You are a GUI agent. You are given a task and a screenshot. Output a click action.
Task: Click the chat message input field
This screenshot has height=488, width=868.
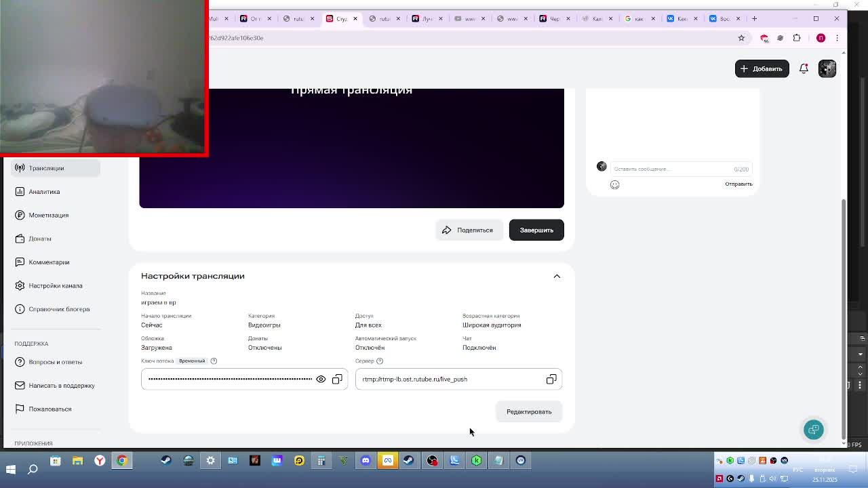(680, 169)
